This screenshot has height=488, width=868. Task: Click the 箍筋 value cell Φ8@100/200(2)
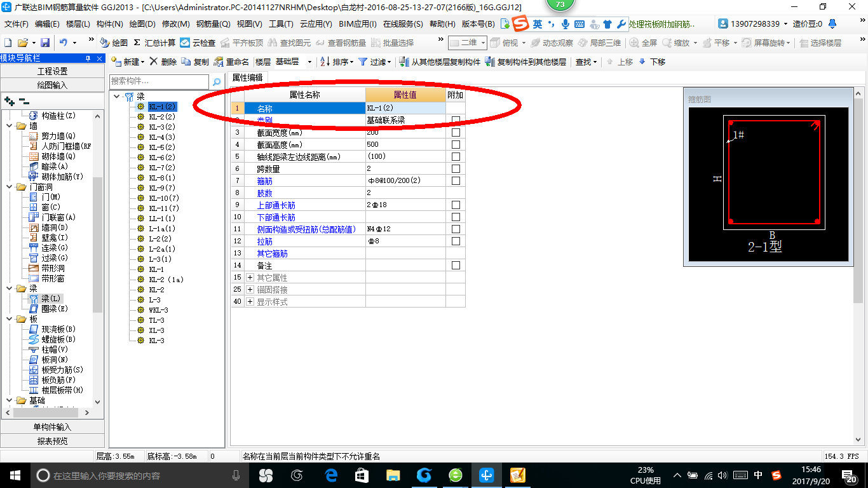405,180
